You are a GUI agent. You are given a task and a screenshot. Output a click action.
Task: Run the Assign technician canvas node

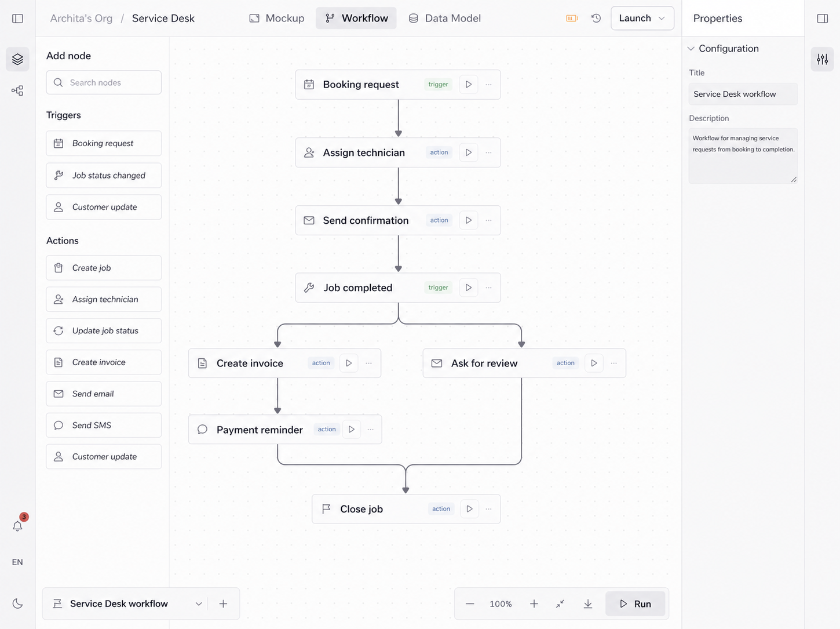point(468,152)
